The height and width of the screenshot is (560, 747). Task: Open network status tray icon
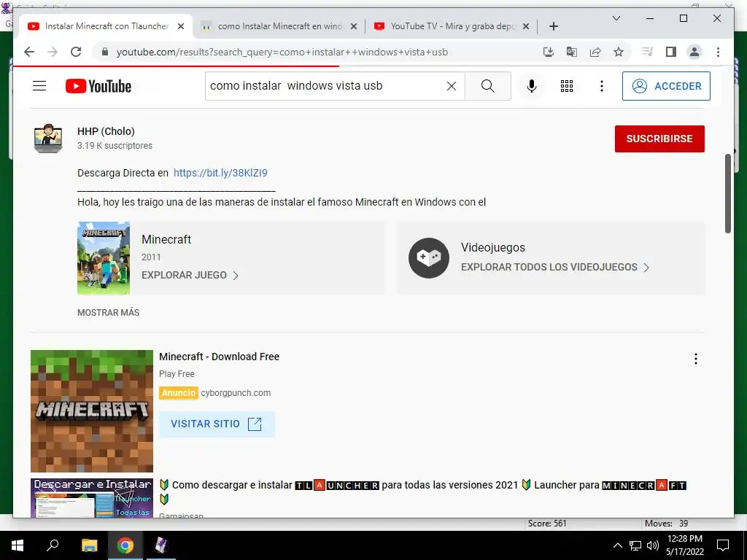tap(635, 545)
